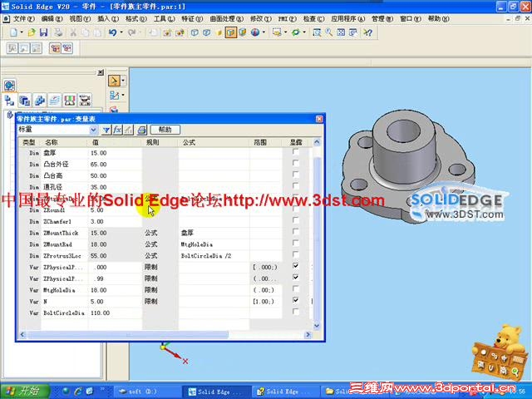The image size is (532, 399).
Task: Open the 工具 menu
Action: click(165, 19)
